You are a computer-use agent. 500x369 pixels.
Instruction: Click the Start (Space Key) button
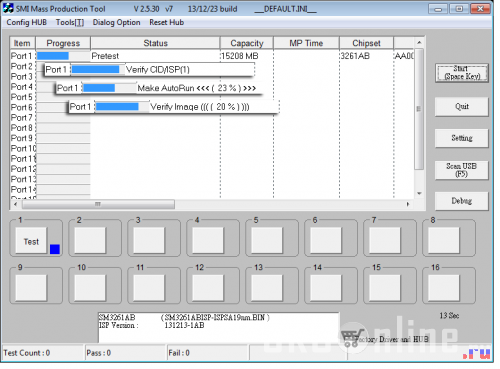(x=462, y=73)
